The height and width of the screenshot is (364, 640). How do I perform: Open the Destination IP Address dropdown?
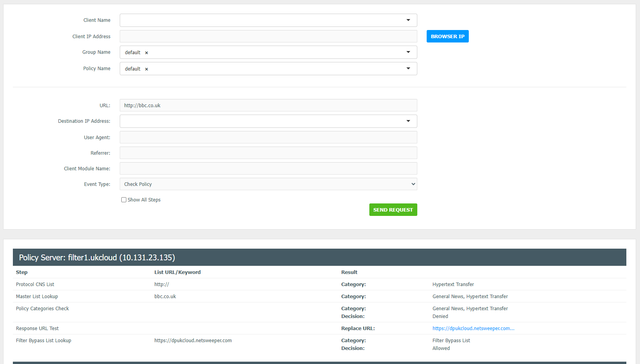pyautogui.click(x=268, y=121)
